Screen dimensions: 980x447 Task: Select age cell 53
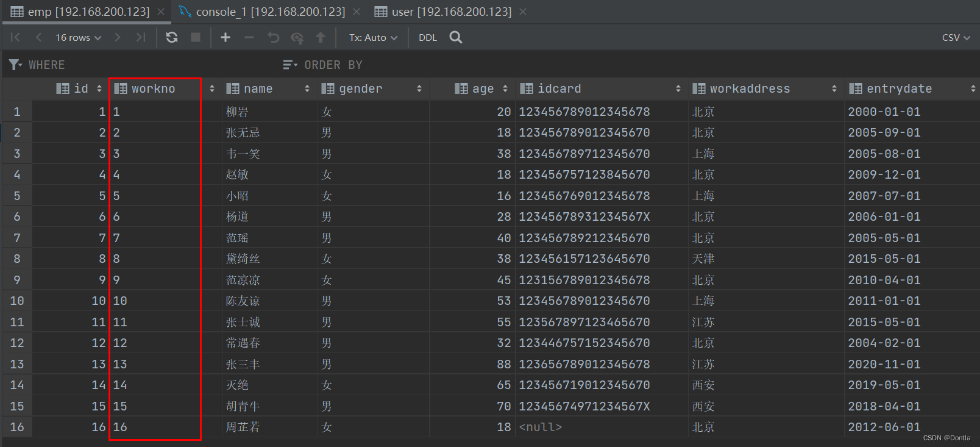[x=472, y=301]
